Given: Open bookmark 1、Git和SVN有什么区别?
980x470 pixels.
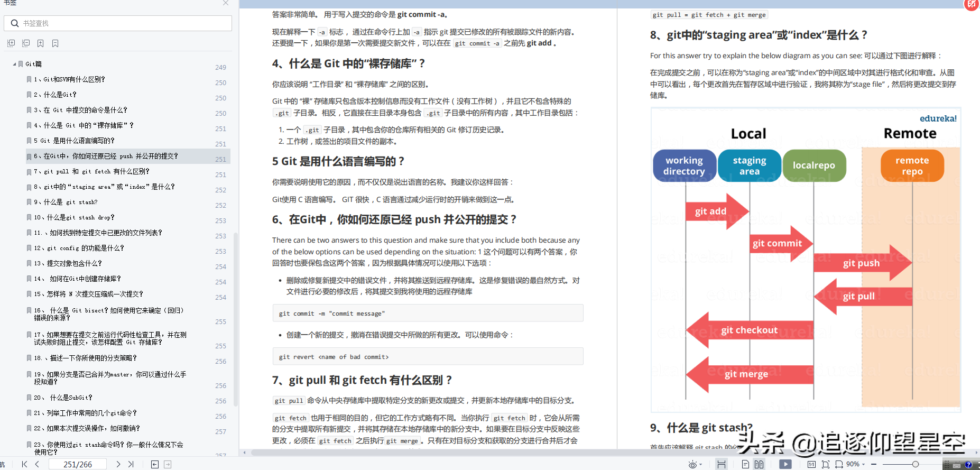Looking at the screenshot, I should point(69,79).
